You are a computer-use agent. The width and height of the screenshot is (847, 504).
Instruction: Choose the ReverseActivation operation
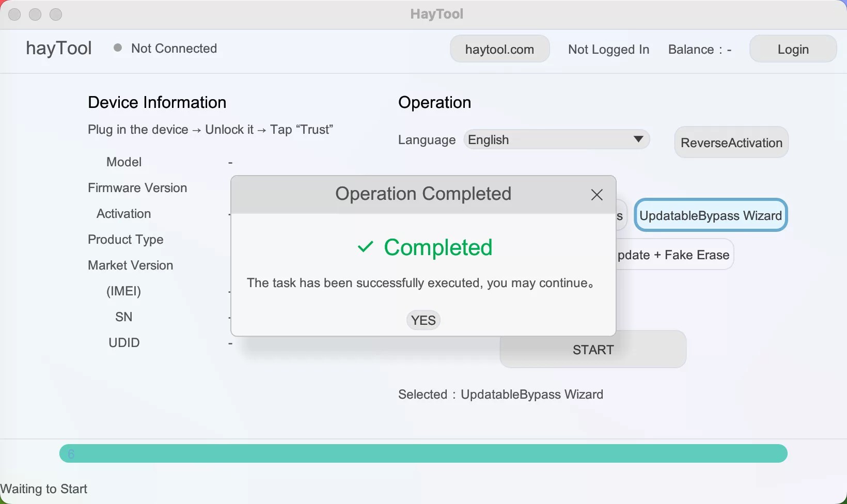coord(731,143)
